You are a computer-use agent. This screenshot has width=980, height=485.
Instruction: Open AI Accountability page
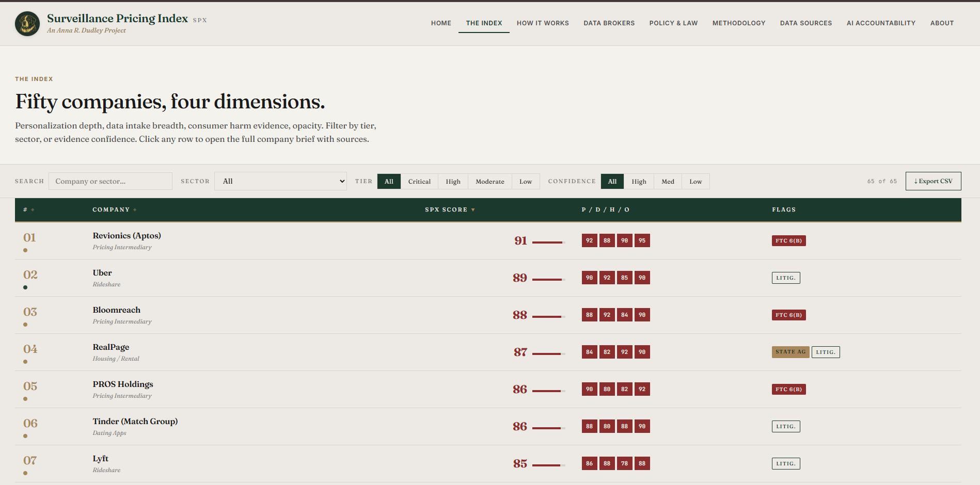(x=881, y=23)
